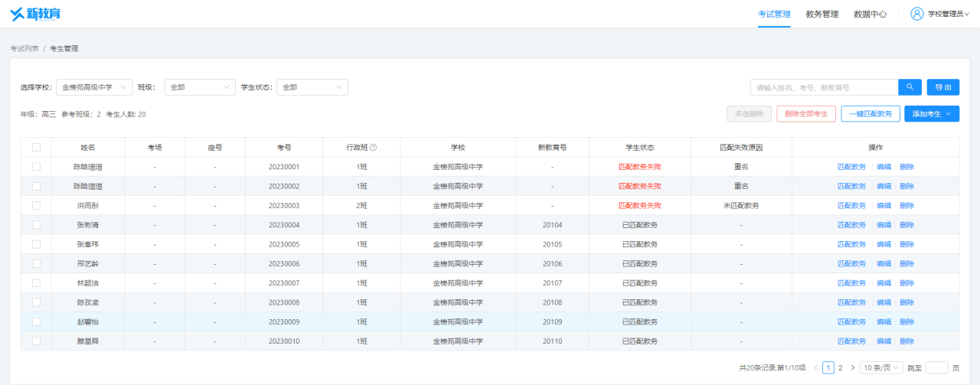Click 匹配教务失败 status for 考号 20230002
Screen dimensions: 980x385
click(x=640, y=186)
